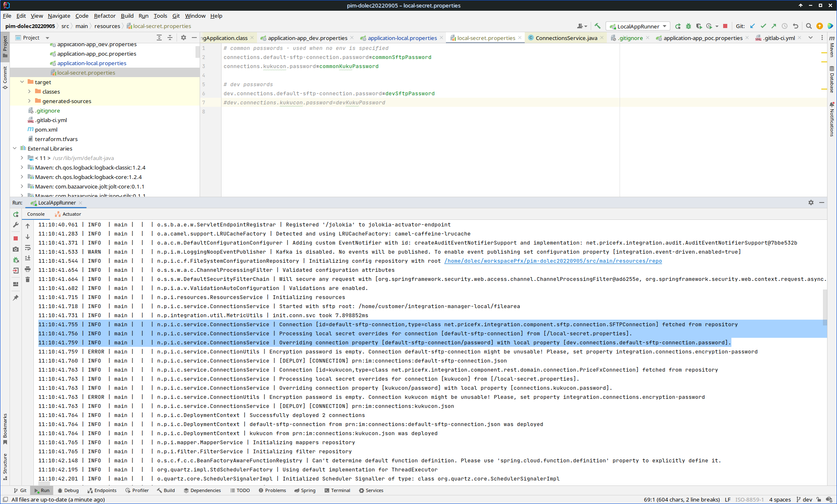The height and width of the screenshot is (504, 837).
Task: Open the Navigate menu
Action: [59, 16]
